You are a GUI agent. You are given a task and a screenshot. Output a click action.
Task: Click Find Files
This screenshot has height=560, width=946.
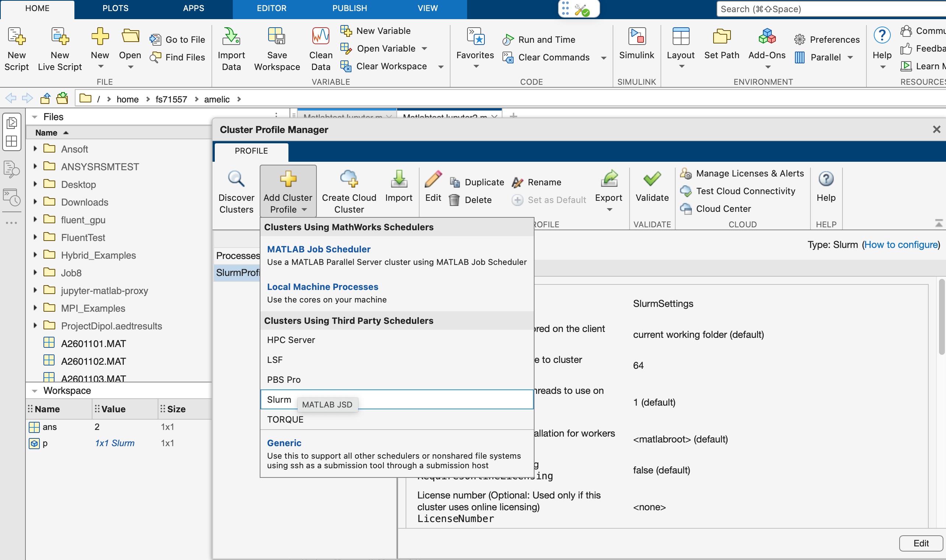(x=178, y=57)
